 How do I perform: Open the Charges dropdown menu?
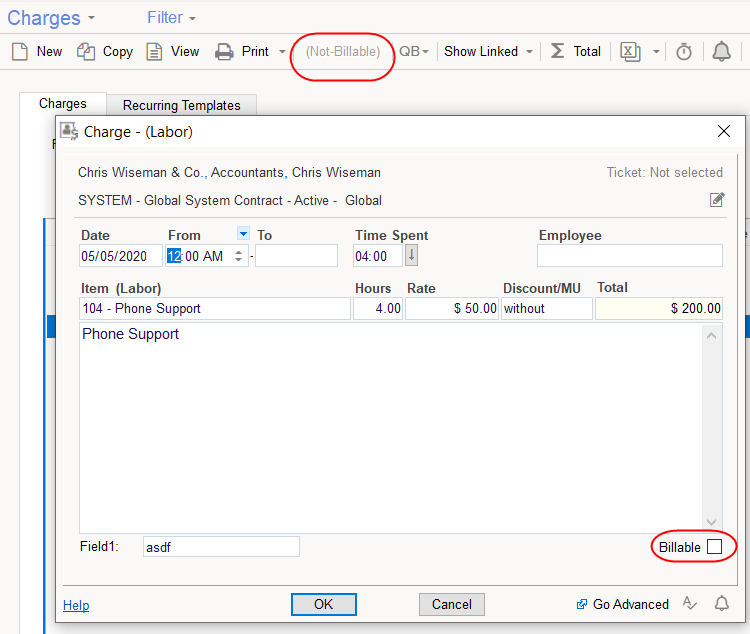click(52, 18)
